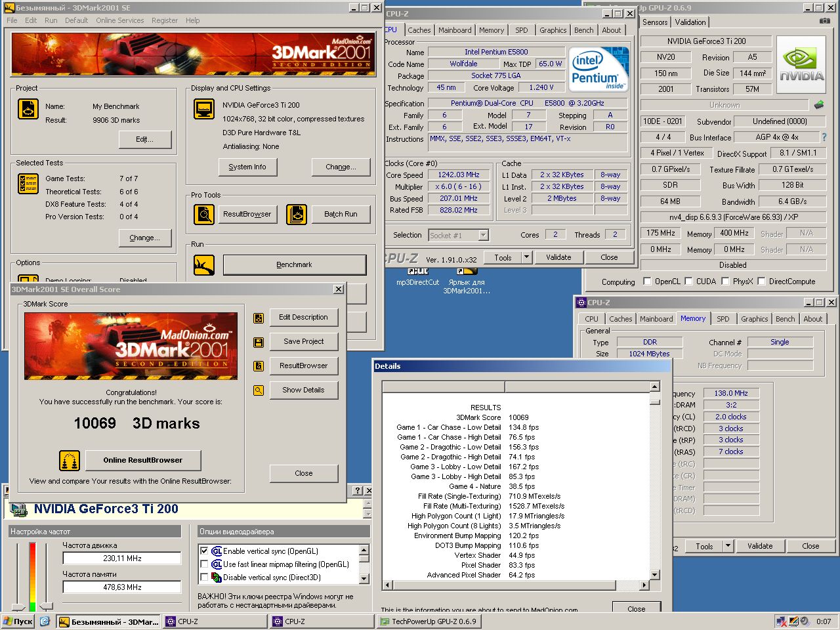The image size is (840, 630).
Task: Click the magnifier icon beside Show Details
Action: coord(259,390)
